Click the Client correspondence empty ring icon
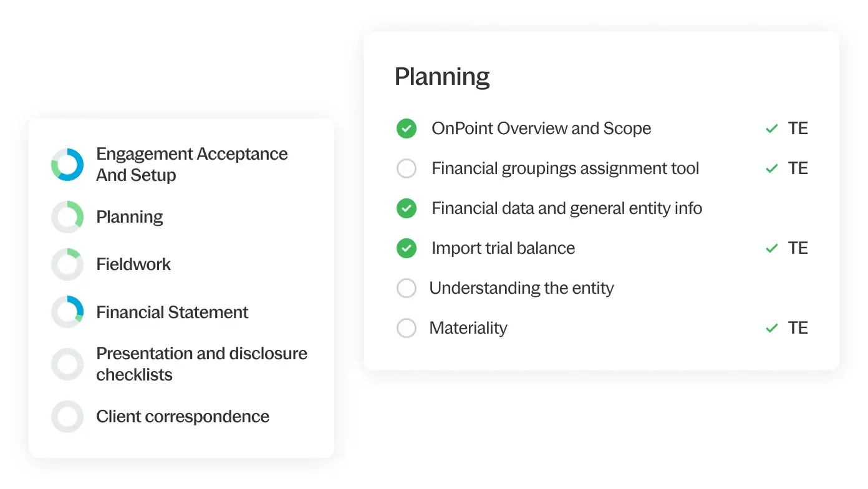868x489 pixels. pyautogui.click(x=67, y=417)
